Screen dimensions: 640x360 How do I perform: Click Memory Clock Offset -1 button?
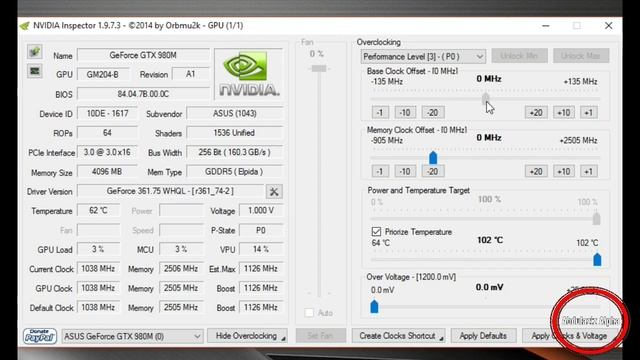click(380, 171)
